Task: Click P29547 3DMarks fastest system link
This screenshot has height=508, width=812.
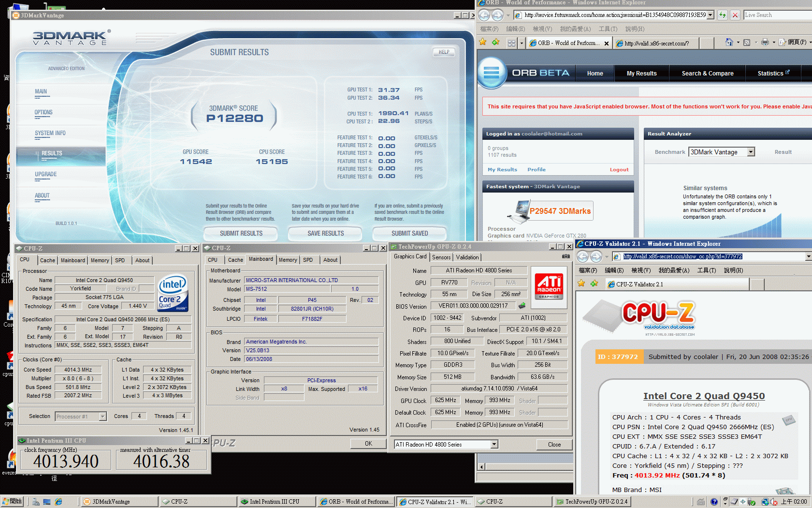Action: (560, 211)
